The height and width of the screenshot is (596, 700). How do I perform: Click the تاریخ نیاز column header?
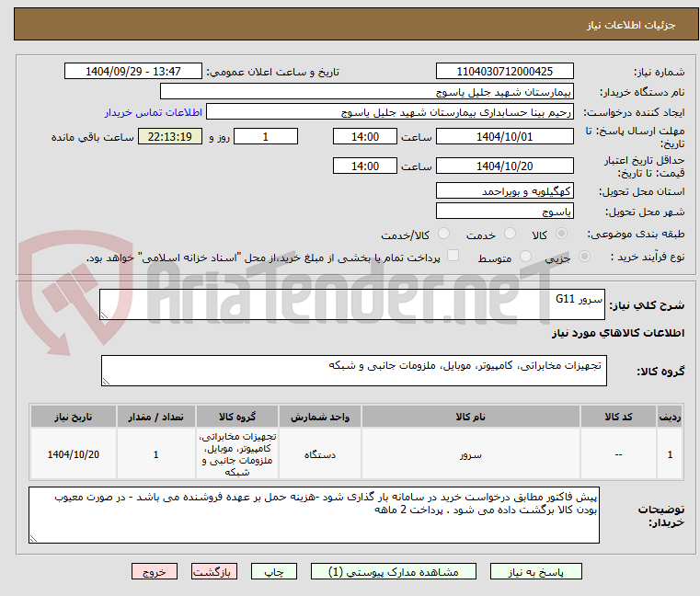tap(74, 417)
